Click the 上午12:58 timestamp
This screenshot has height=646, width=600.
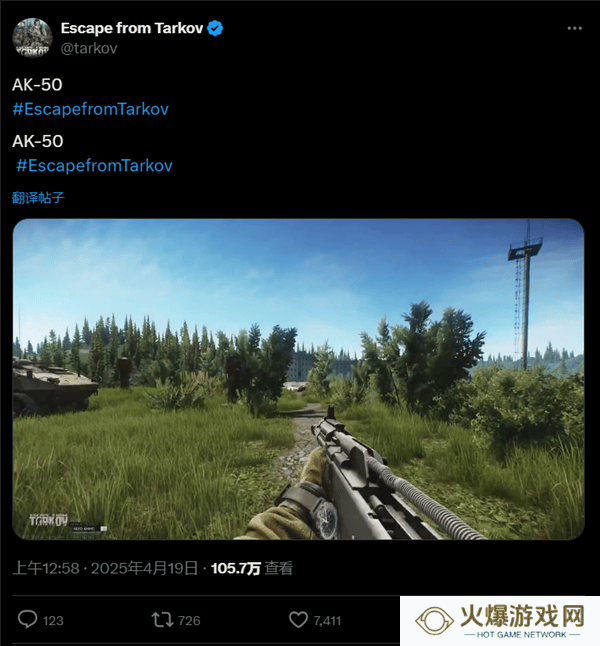tap(46, 569)
